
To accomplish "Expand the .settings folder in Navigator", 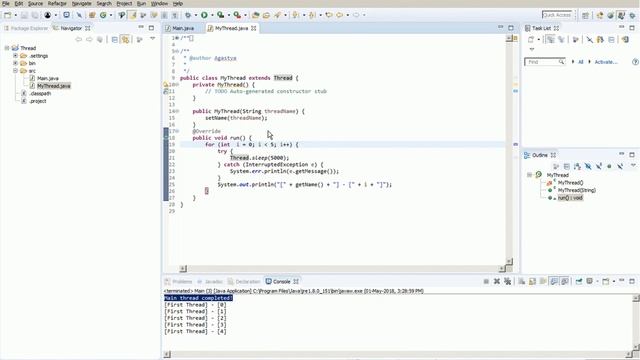I will click(15, 56).
